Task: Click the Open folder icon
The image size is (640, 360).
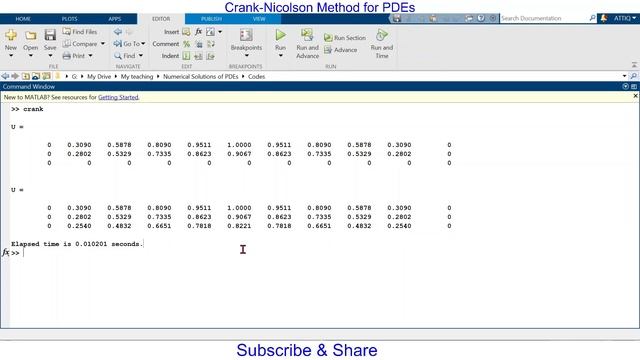Action: (x=31, y=36)
